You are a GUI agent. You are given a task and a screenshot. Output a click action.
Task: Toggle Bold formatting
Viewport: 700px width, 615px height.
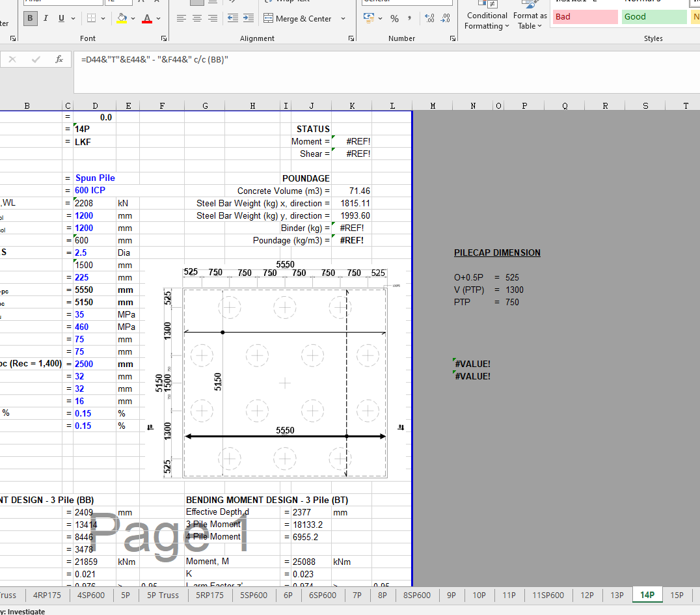tap(30, 18)
